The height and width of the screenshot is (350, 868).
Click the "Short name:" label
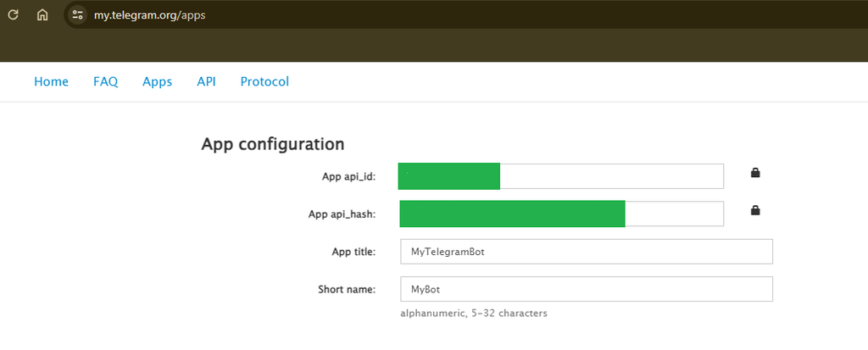346,289
